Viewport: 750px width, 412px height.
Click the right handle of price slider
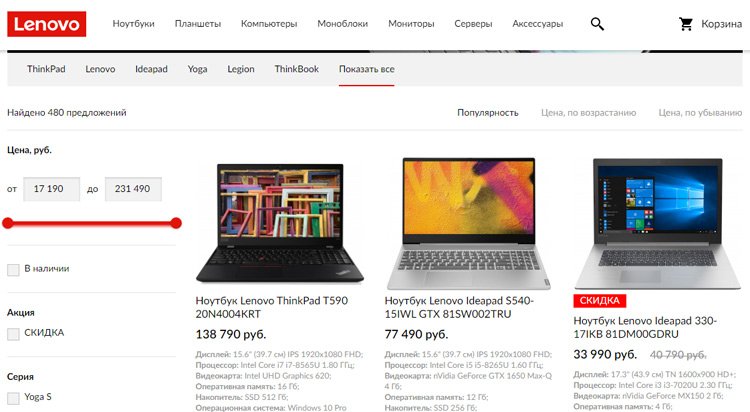176,223
